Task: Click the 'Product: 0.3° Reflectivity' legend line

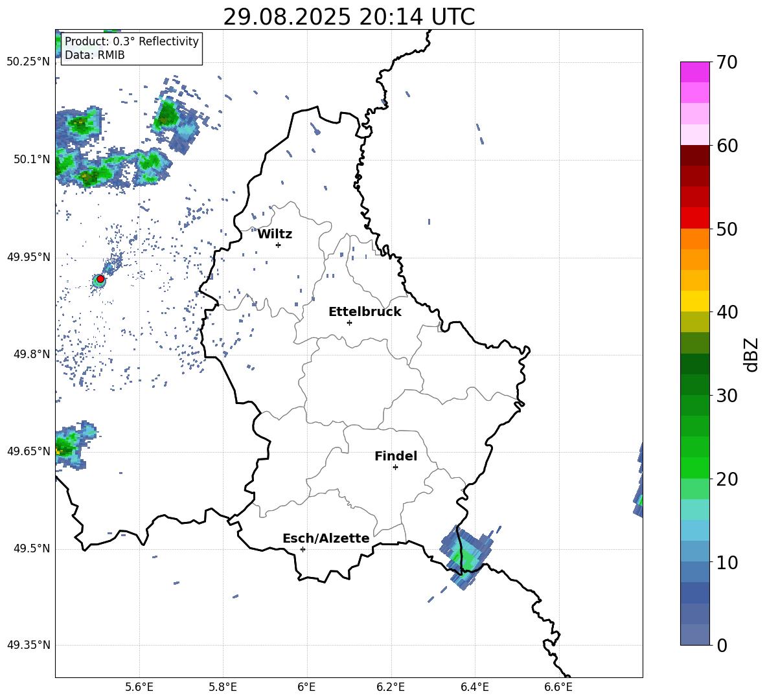Action: pyautogui.click(x=132, y=41)
